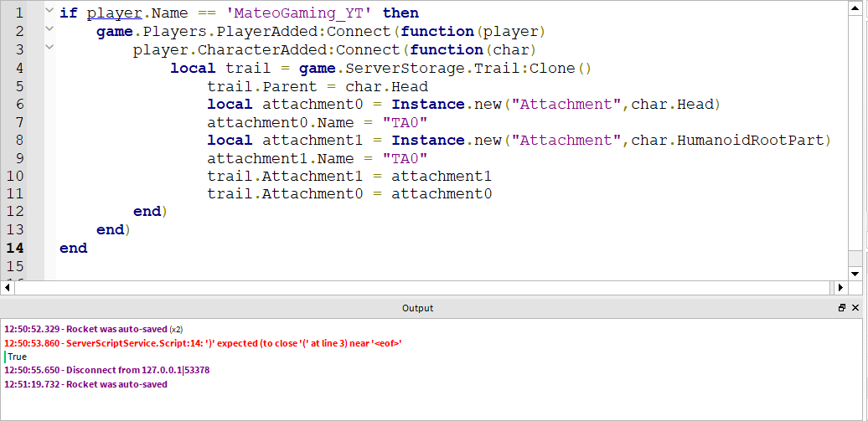Click the "TA0" string on line 7
Image resolution: width=868 pixels, height=421 pixels.
click(406, 122)
